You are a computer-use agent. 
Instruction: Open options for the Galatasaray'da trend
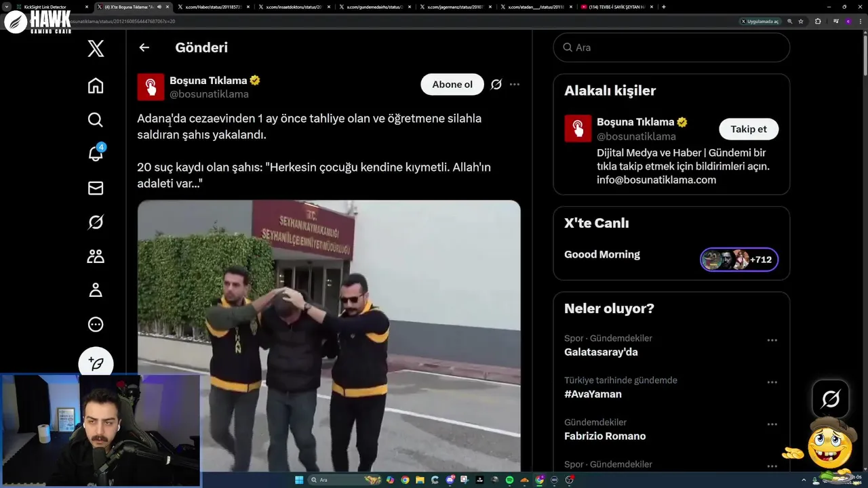772,340
